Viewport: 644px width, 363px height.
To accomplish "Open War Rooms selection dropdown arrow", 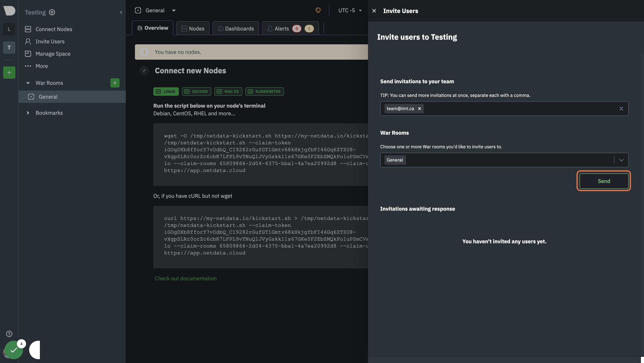I will coord(621,160).
